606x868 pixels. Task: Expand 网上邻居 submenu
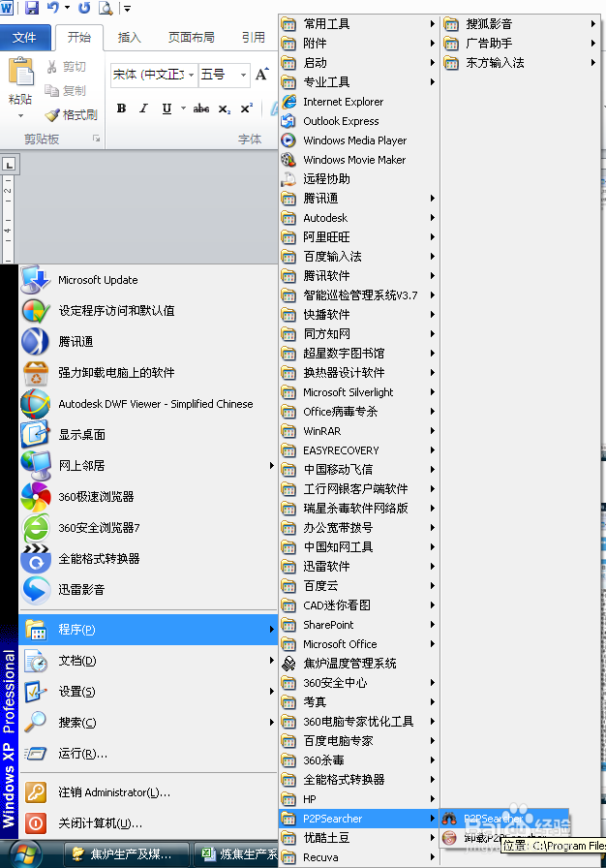[x=148, y=466]
